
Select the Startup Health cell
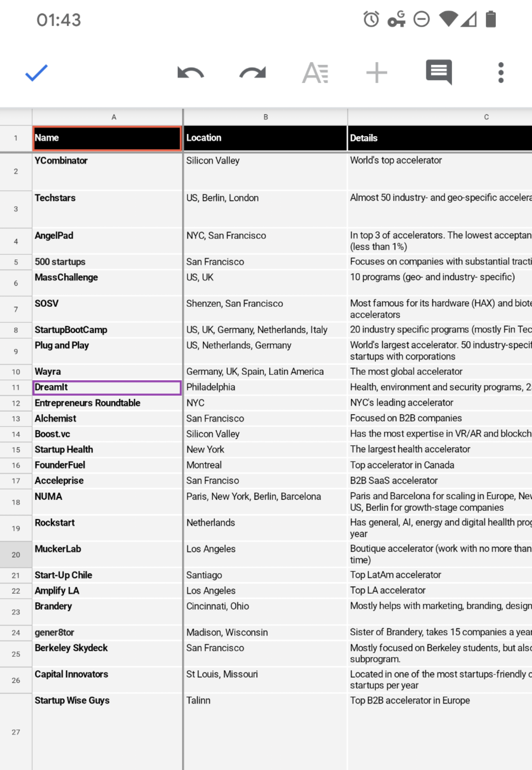[108, 450]
